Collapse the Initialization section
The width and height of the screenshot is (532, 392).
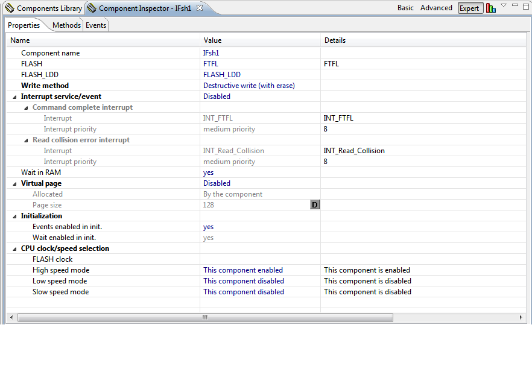pos(13,215)
